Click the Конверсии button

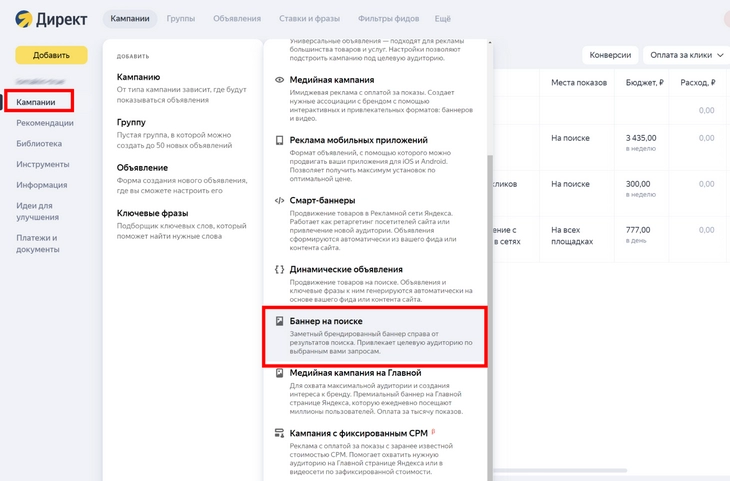(x=610, y=55)
